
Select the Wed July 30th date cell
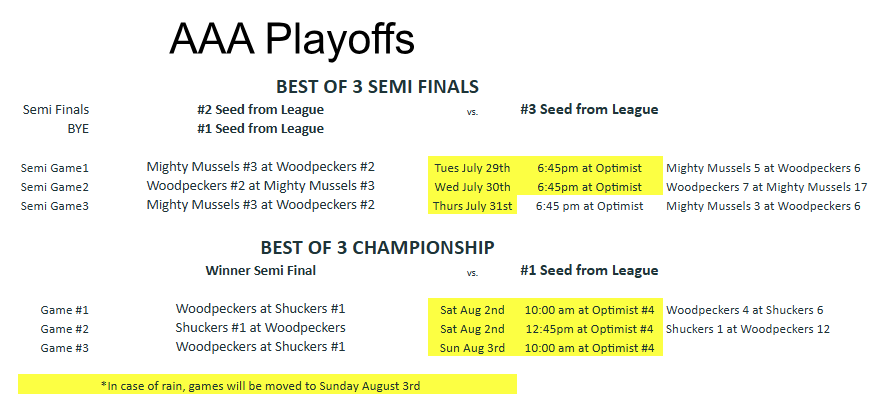tap(472, 187)
